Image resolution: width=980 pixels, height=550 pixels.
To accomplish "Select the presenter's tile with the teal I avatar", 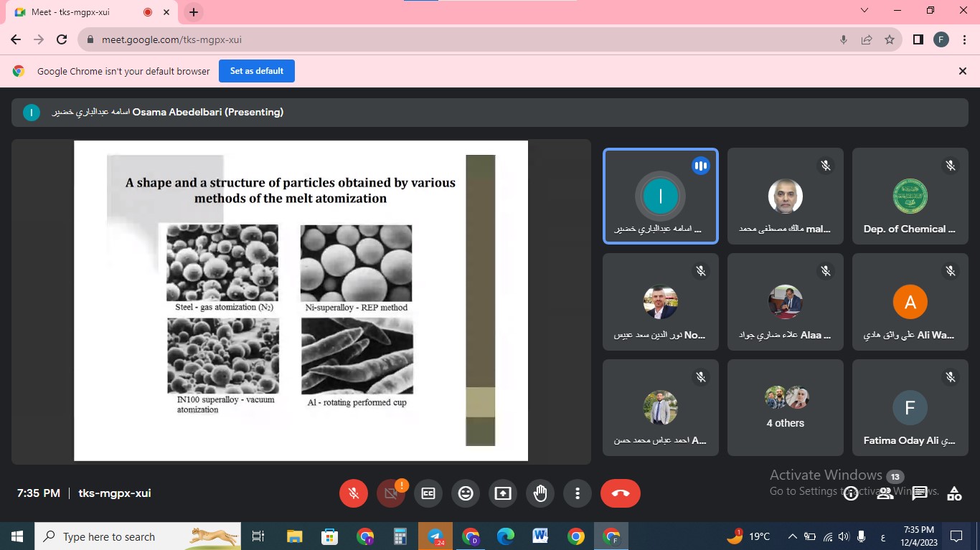I will (x=661, y=196).
